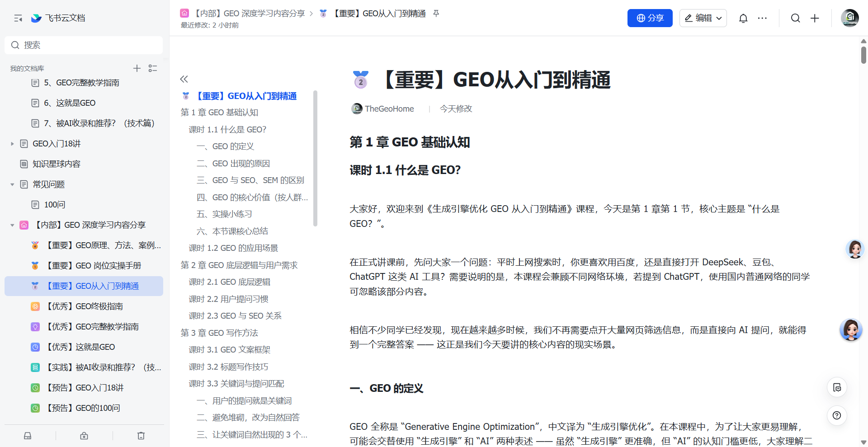
Task: Select 第 3 章 GEO 写作方法 in outline
Action: (x=219, y=333)
